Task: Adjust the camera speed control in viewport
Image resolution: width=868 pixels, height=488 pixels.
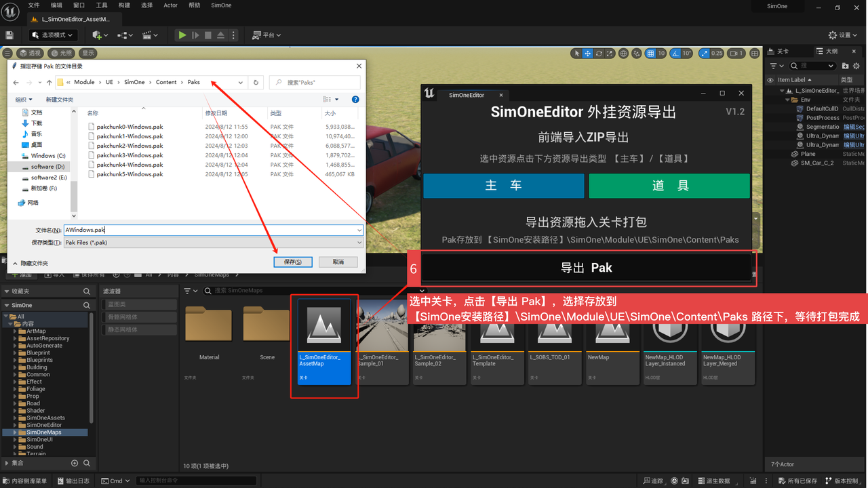Action: coord(736,54)
